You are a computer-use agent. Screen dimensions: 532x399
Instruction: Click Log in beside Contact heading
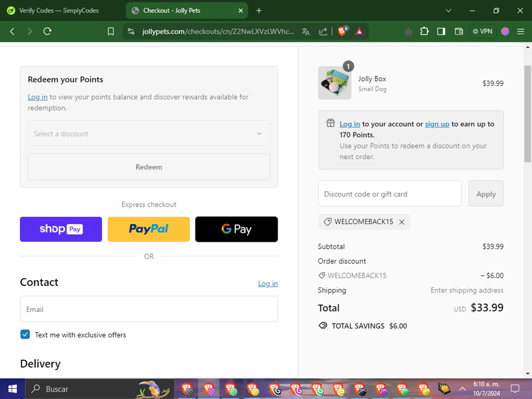pyautogui.click(x=268, y=283)
